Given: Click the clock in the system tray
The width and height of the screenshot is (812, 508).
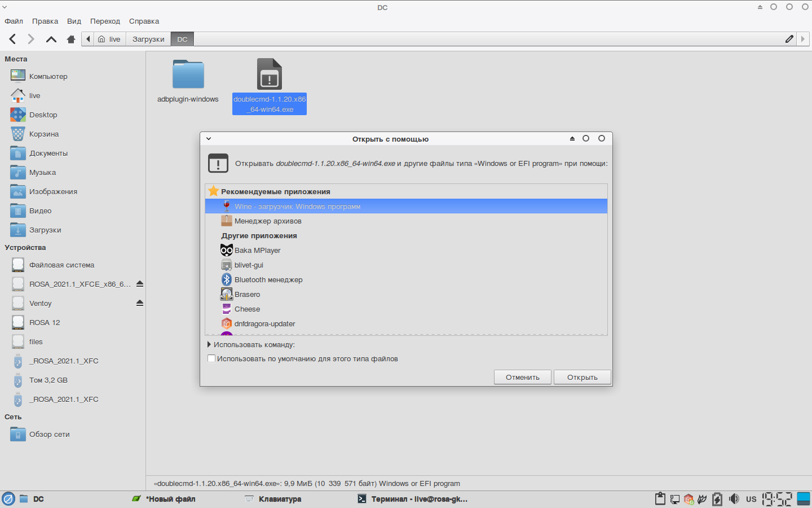Looking at the screenshot, I should point(777,499).
